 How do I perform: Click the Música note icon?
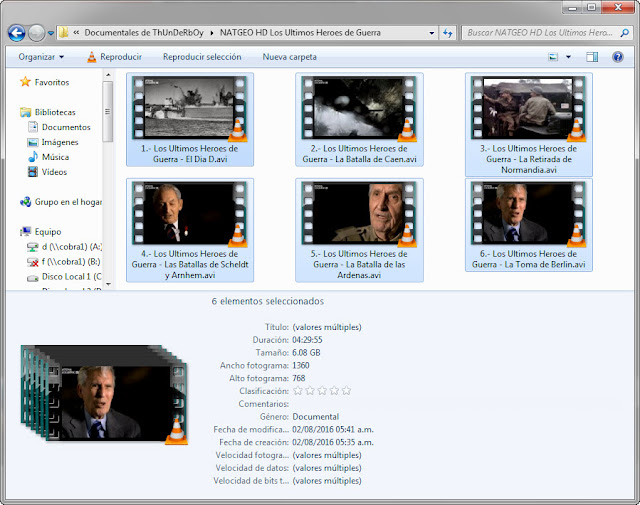click(x=33, y=157)
